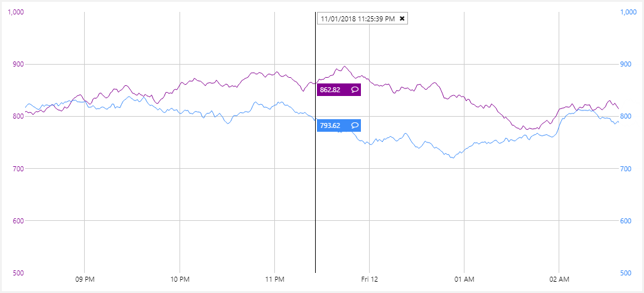The width and height of the screenshot is (644, 293).
Task: Select the purple 862.82 value label
Action: pos(331,90)
